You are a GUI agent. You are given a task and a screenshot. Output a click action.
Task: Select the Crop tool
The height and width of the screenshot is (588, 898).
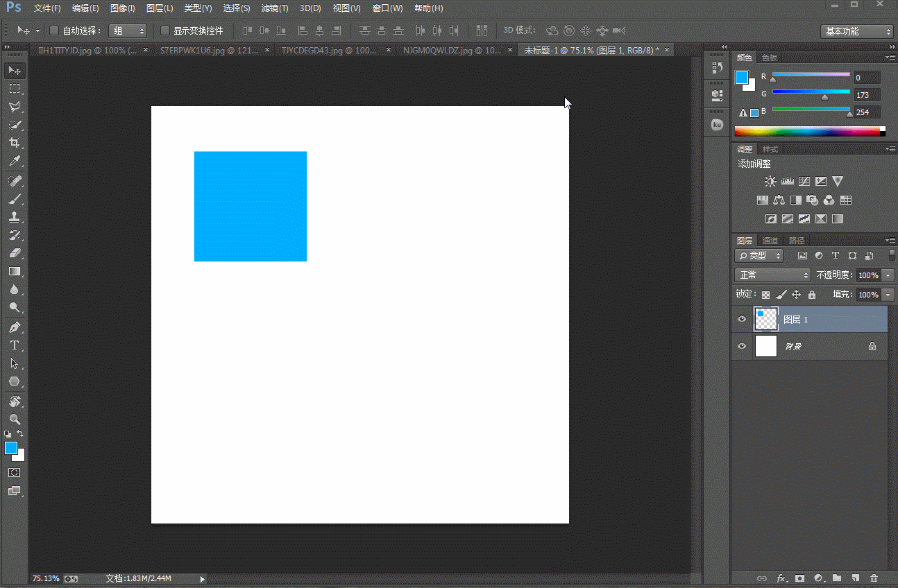14,143
